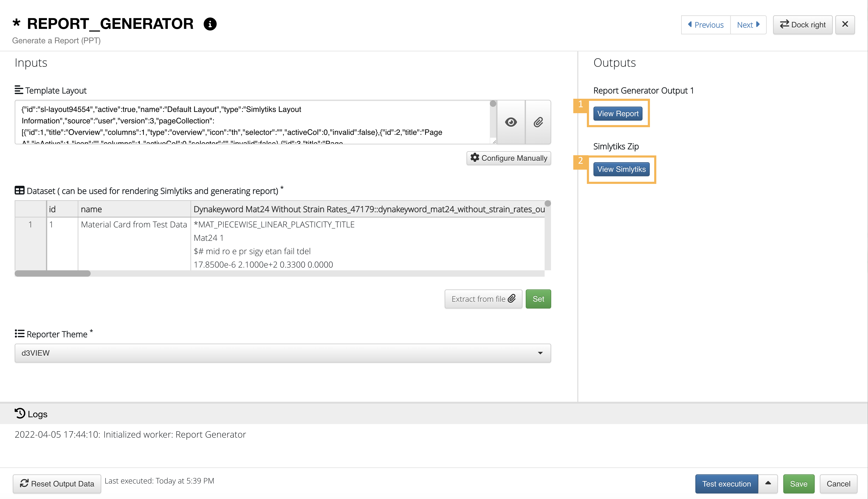The image size is (868, 499).
Task: Go to the Previous worker
Action: coord(706,25)
